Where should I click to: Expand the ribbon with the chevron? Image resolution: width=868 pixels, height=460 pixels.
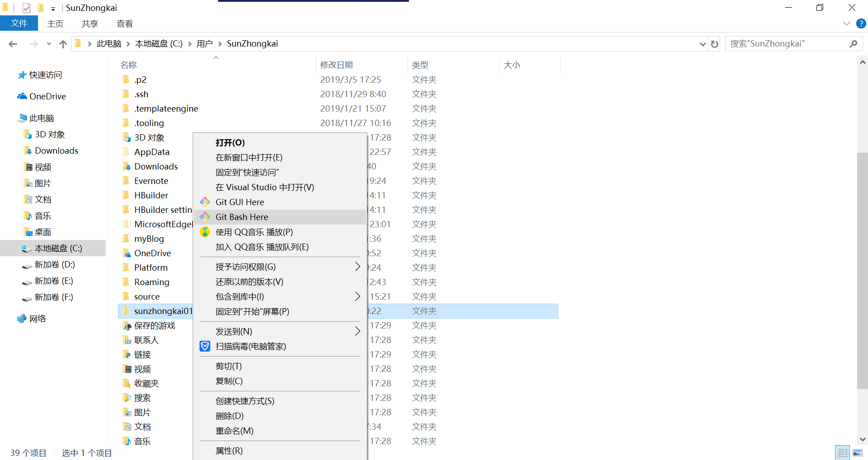coord(846,23)
